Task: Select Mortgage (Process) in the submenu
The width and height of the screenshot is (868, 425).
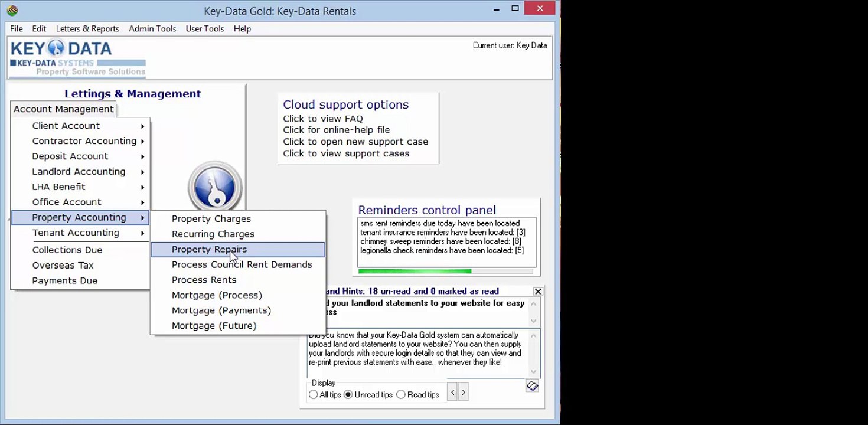Action: pos(238,296)
